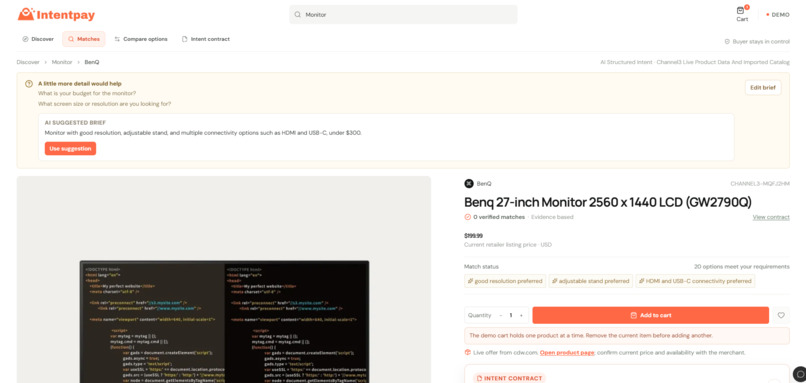Click the $199.99 price text

click(473, 235)
